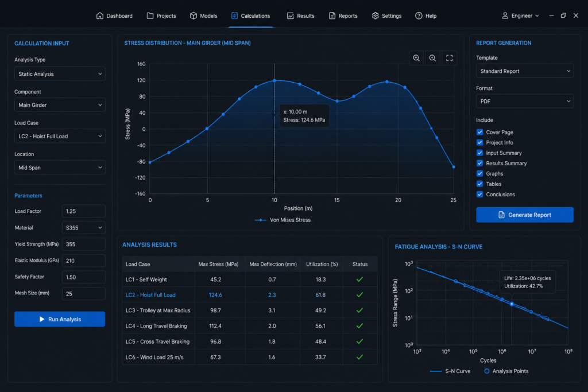Open Settings gear in top navigation
The width and height of the screenshot is (588, 392).
coord(376,15)
